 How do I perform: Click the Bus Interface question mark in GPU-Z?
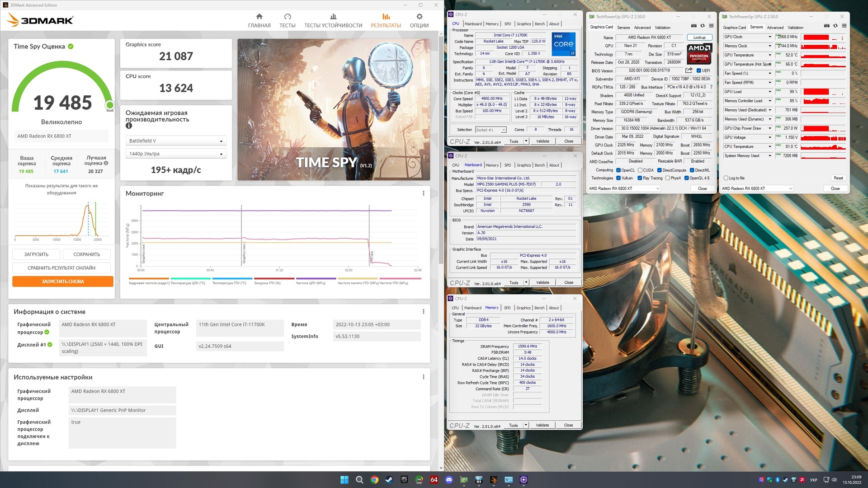click(x=711, y=87)
